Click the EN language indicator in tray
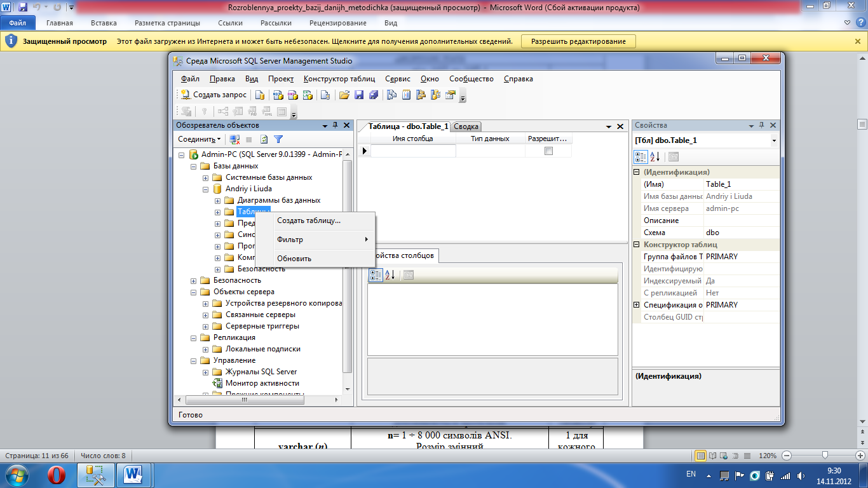This screenshot has height=488, width=868. tap(691, 475)
